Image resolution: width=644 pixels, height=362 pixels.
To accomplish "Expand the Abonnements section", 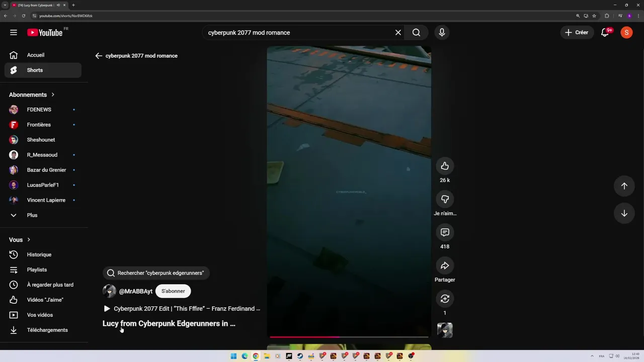I will (x=32, y=95).
